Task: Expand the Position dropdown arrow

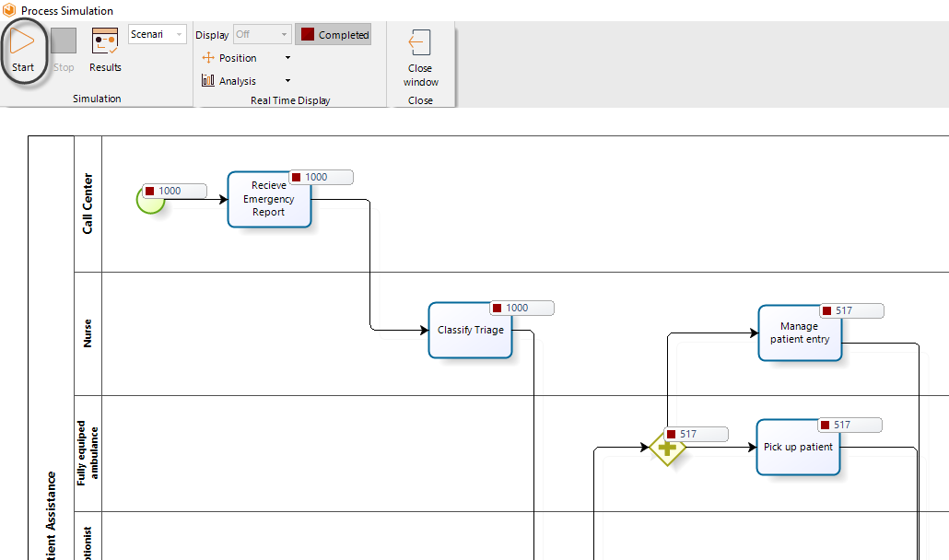Action: coord(287,57)
